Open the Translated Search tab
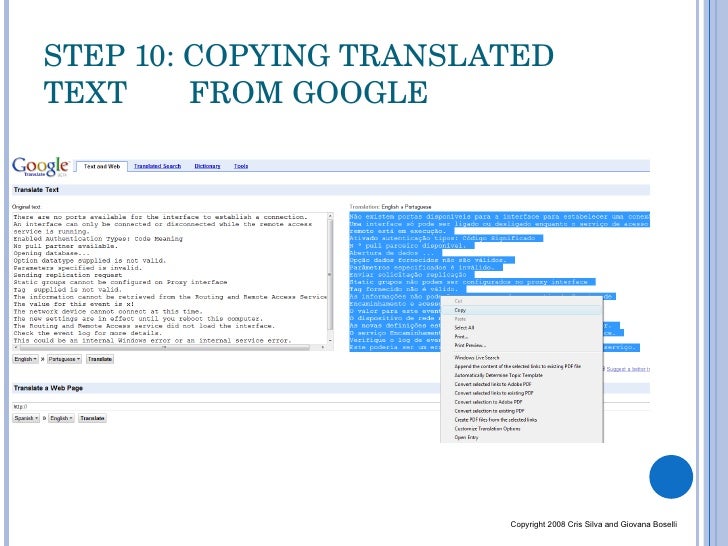This screenshot has width=728, height=546. click(157, 166)
